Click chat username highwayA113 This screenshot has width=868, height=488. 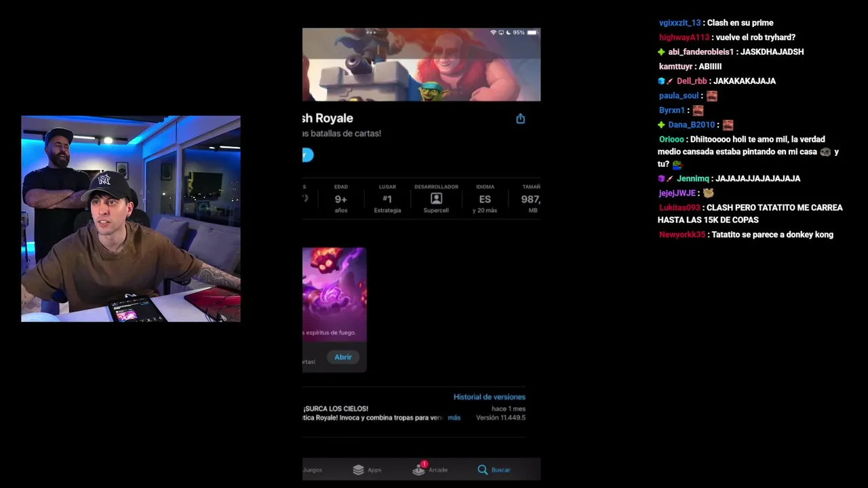click(684, 37)
